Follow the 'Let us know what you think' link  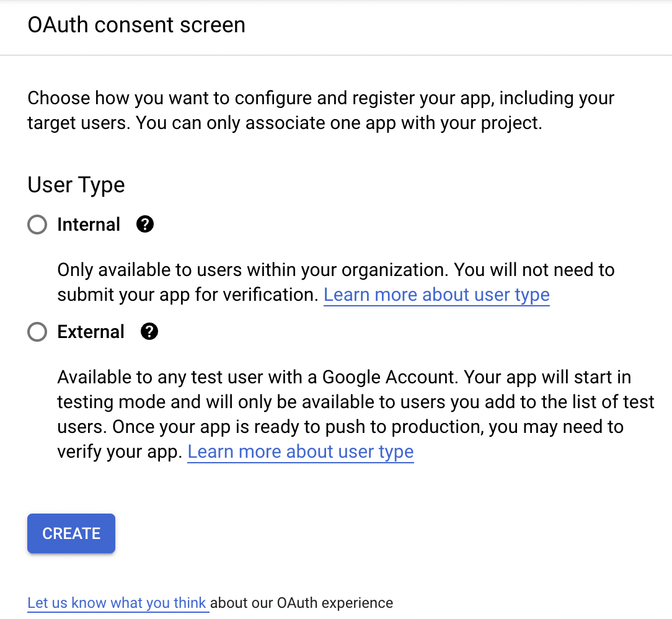(x=118, y=603)
